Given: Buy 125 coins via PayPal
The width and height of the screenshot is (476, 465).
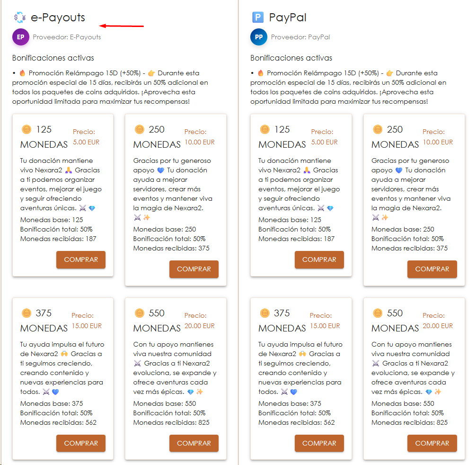Looking at the screenshot, I should tap(319, 259).
